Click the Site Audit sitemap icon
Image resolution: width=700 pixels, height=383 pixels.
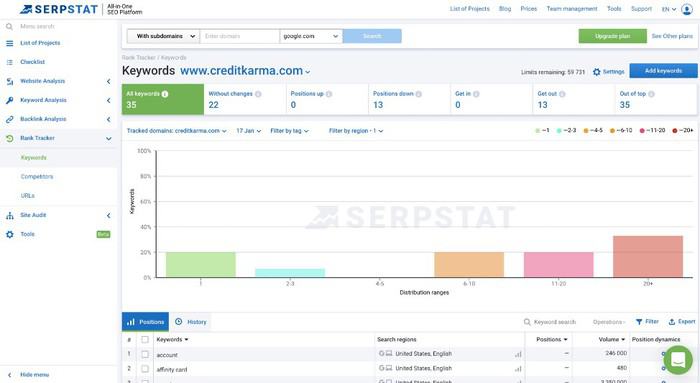coord(9,215)
